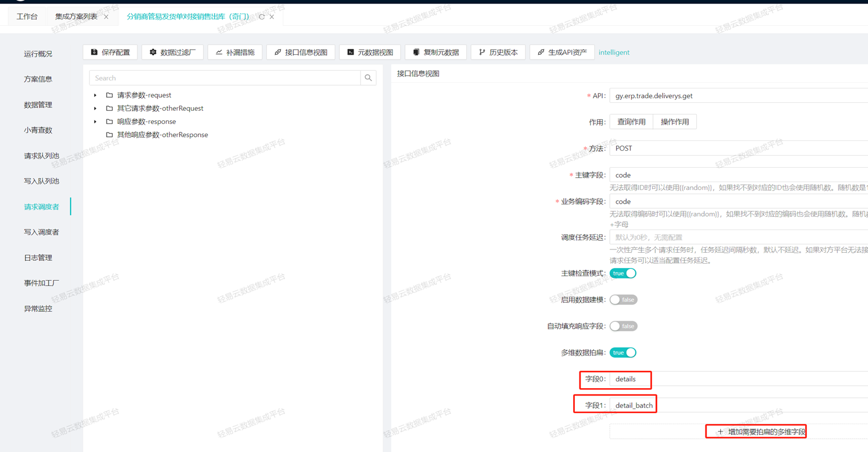Disable the 主键检查模式 toggle
Screen dimensions: 868x452
pyautogui.click(x=623, y=273)
